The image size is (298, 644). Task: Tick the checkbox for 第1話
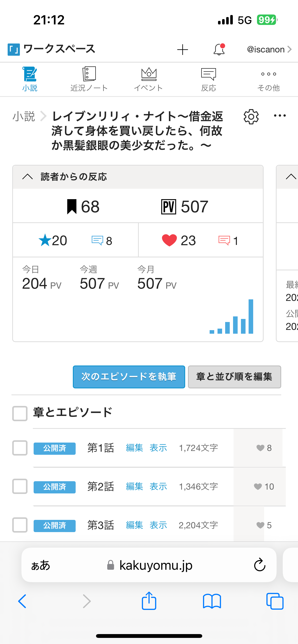click(20, 448)
